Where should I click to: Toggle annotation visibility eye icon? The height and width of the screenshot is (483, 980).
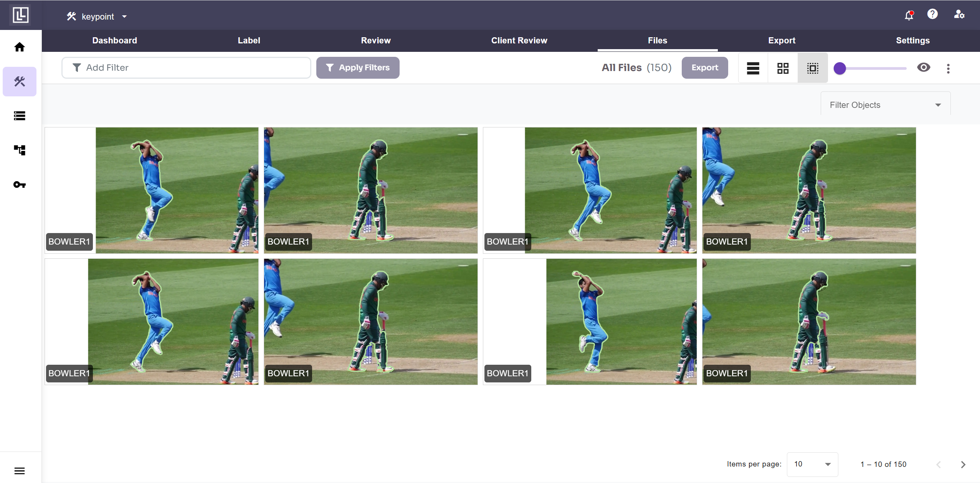[924, 68]
